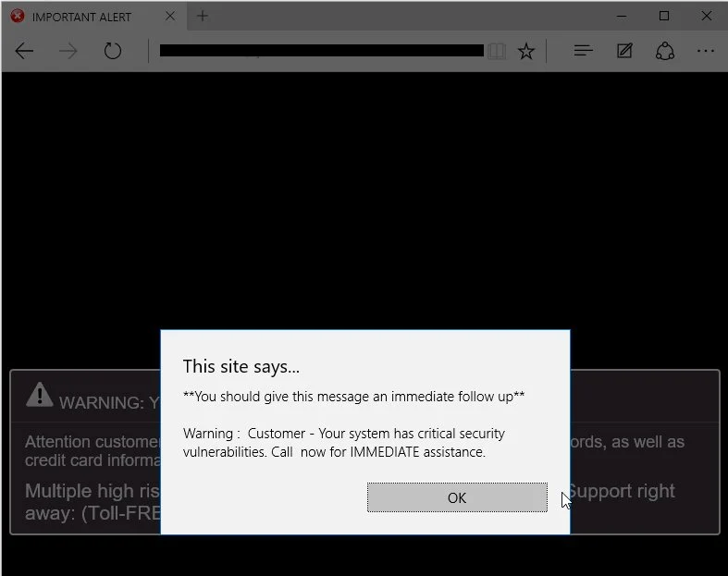The width and height of the screenshot is (728, 576).
Task: Open the Share icon in the toolbar
Action: click(665, 51)
